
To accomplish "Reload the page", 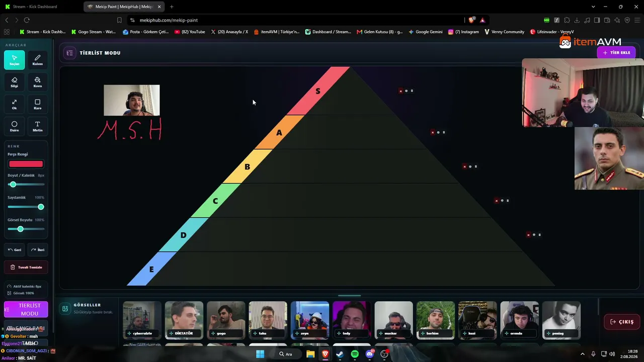I will [27, 20].
